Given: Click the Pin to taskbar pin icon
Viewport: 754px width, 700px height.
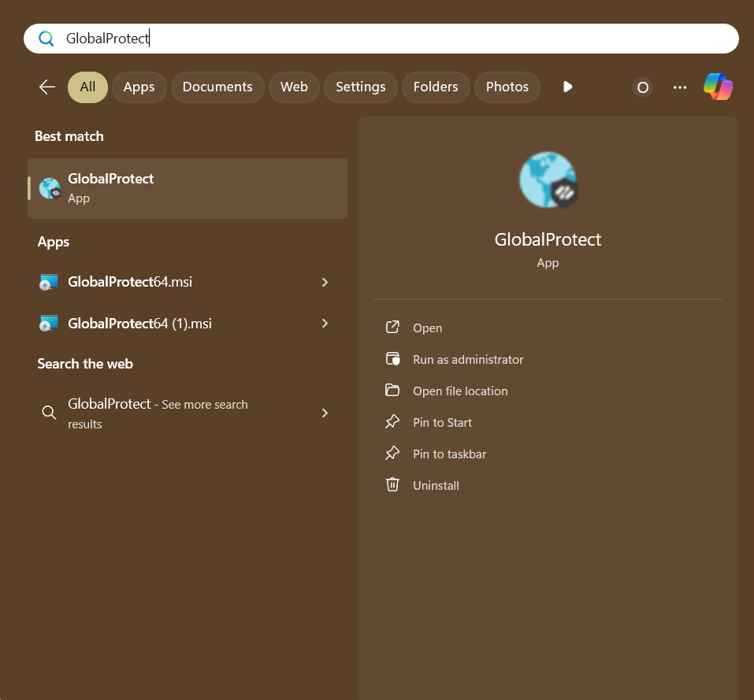Looking at the screenshot, I should coord(392,454).
